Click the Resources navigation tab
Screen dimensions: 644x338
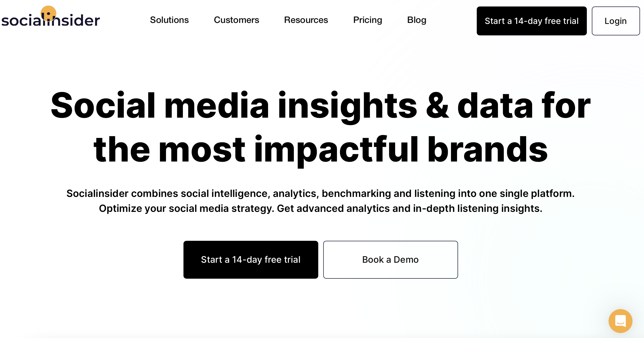coord(306,20)
